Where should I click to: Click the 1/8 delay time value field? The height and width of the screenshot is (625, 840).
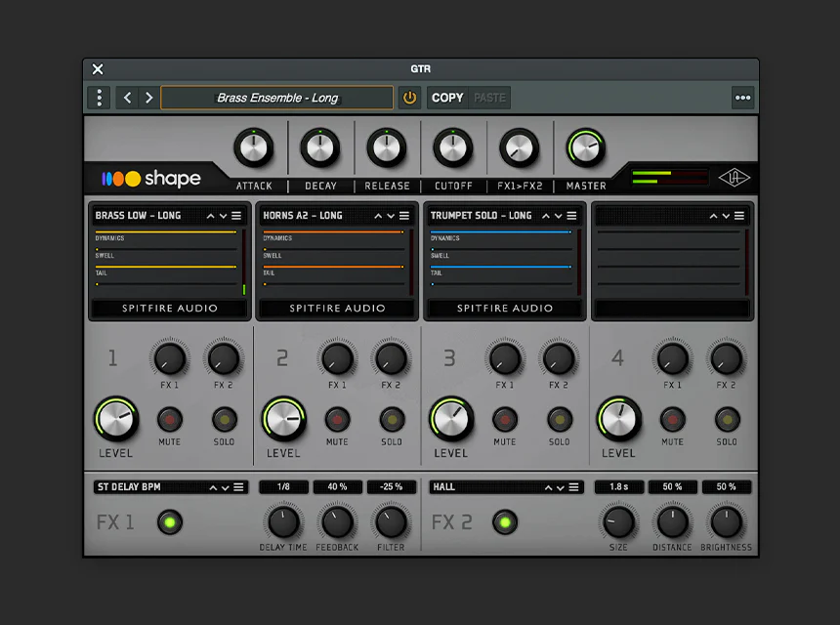pyautogui.click(x=283, y=487)
